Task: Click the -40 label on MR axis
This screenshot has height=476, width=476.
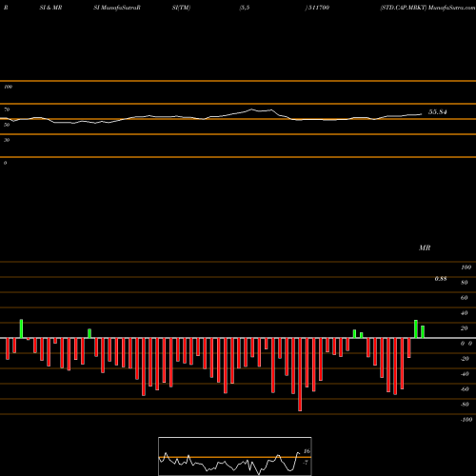Action: [465, 374]
